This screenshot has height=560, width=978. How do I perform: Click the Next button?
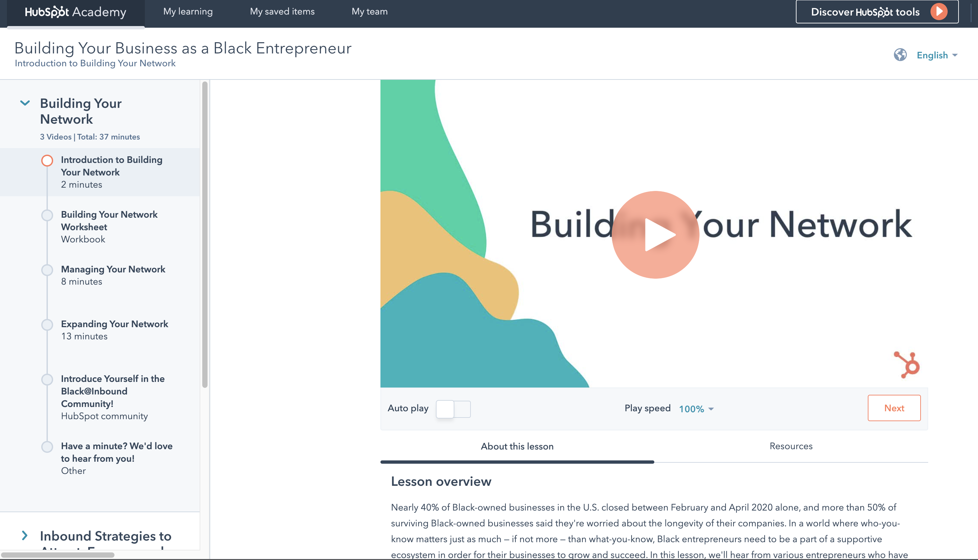[894, 408]
